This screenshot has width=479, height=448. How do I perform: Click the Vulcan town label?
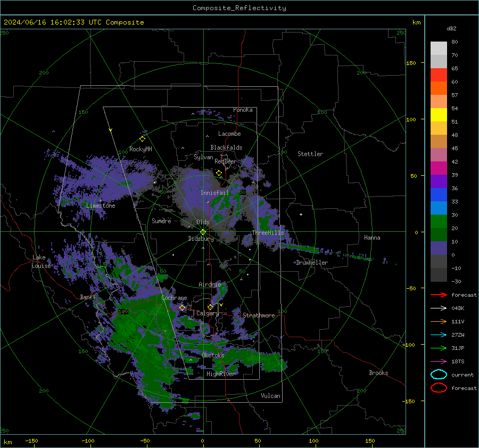pyautogui.click(x=271, y=396)
